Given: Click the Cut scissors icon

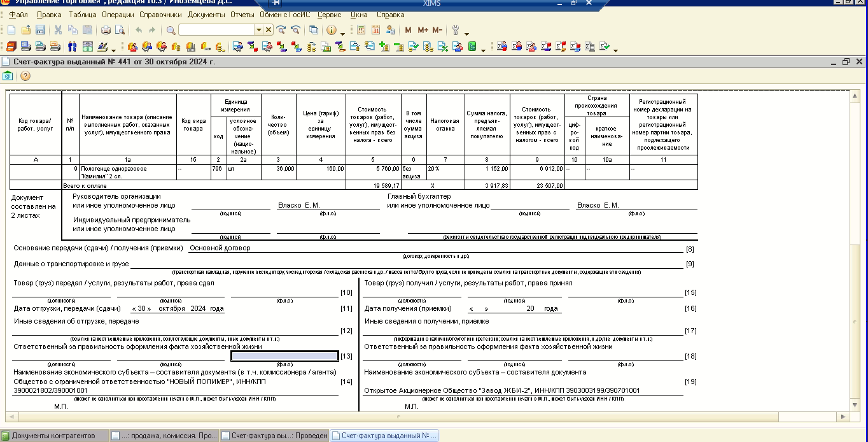Looking at the screenshot, I should point(58,30).
